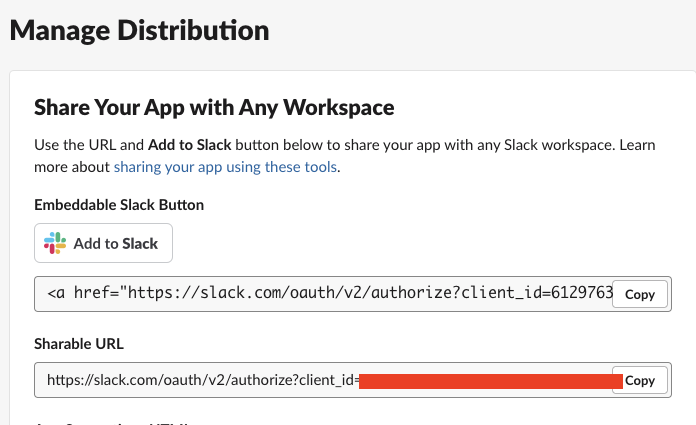Image resolution: width=696 pixels, height=425 pixels.
Task: Open the sharing your app using these tools link
Action: pos(225,167)
